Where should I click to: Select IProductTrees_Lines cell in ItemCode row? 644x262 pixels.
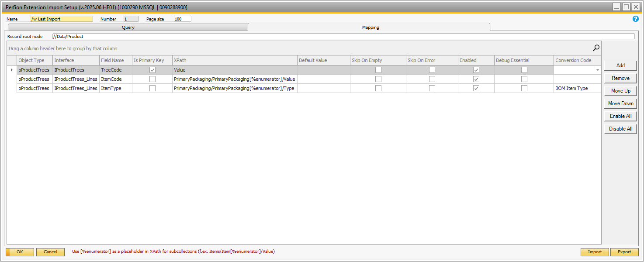tap(76, 79)
